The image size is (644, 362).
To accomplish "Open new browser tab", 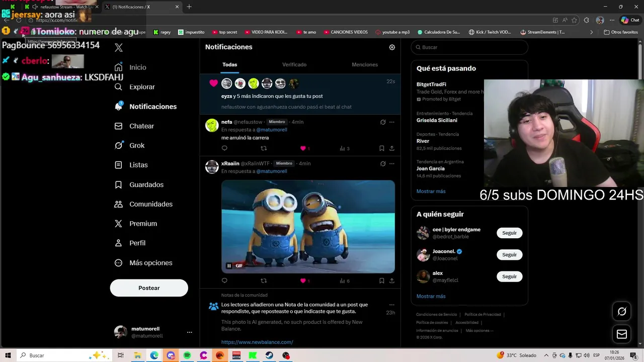I will 189,7.
